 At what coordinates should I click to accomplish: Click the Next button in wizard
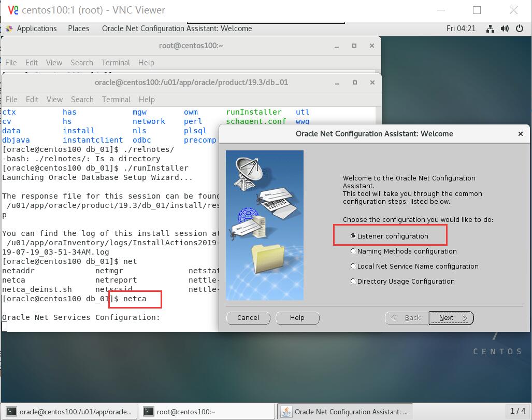click(451, 318)
